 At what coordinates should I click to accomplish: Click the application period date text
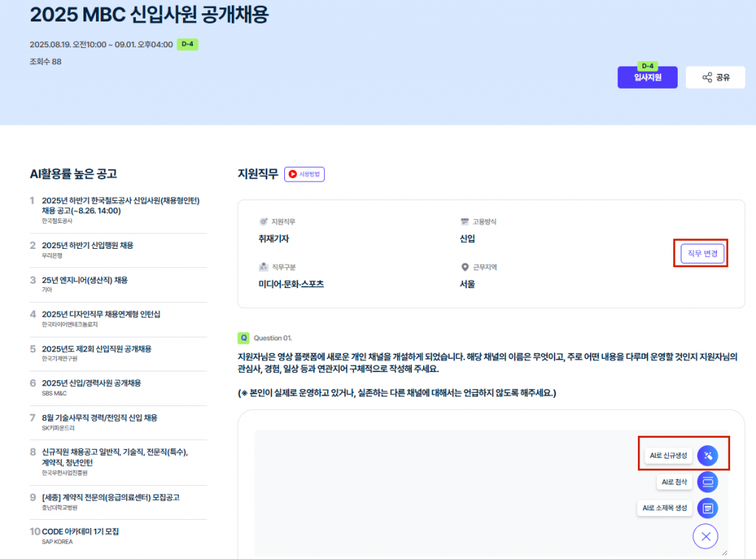(101, 44)
